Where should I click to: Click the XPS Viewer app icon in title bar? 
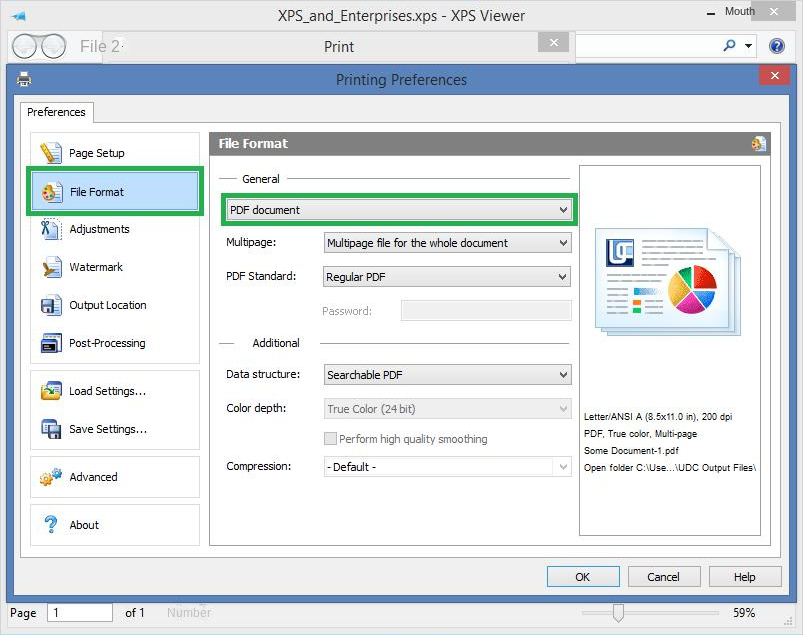19,16
